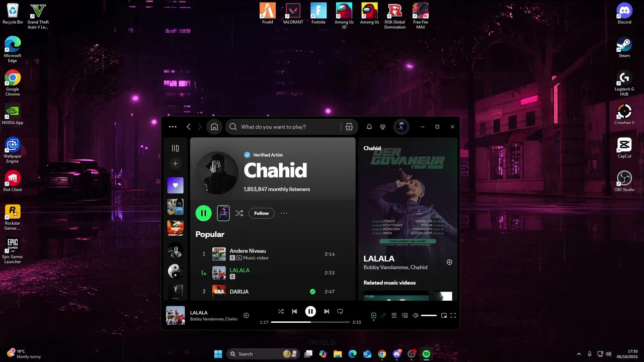Select the Crosshair X desktop shortcut

(x=624, y=114)
